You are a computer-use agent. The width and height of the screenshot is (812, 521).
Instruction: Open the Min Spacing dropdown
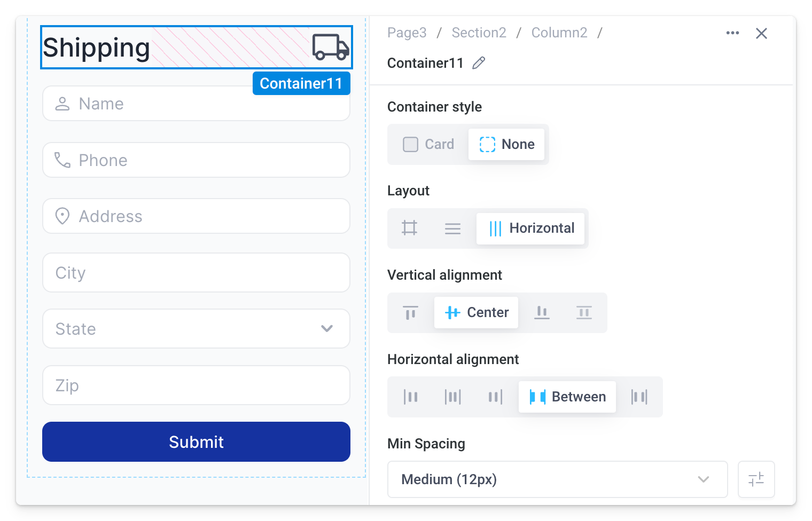[x=557, y=479]
